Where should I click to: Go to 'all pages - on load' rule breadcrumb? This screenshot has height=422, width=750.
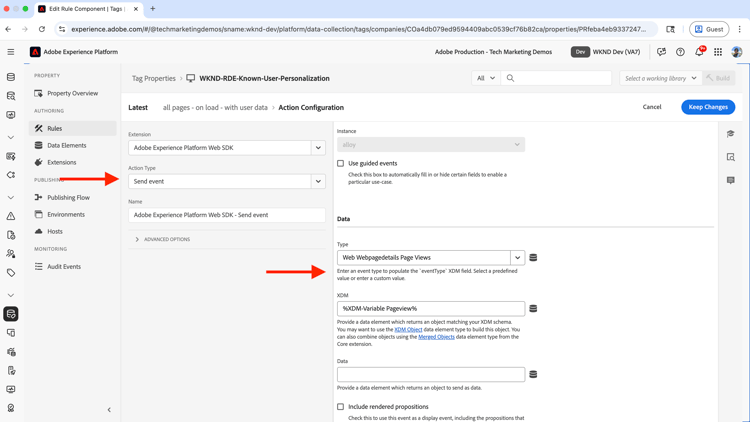[x=215, y=107]
